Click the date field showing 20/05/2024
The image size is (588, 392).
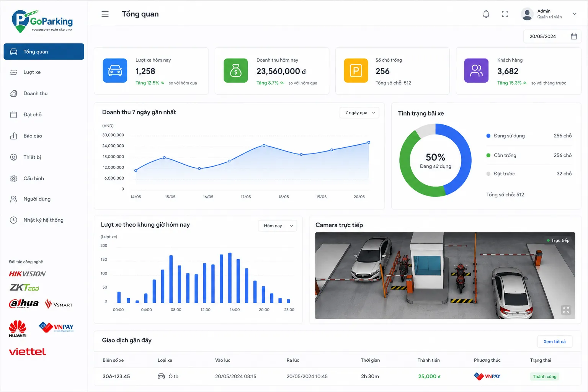(552, 36)
